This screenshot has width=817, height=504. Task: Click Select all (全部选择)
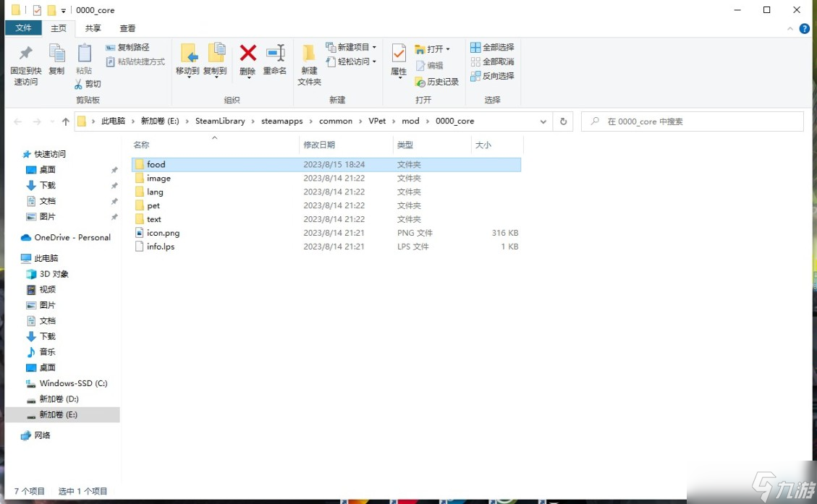pos(492,48)
